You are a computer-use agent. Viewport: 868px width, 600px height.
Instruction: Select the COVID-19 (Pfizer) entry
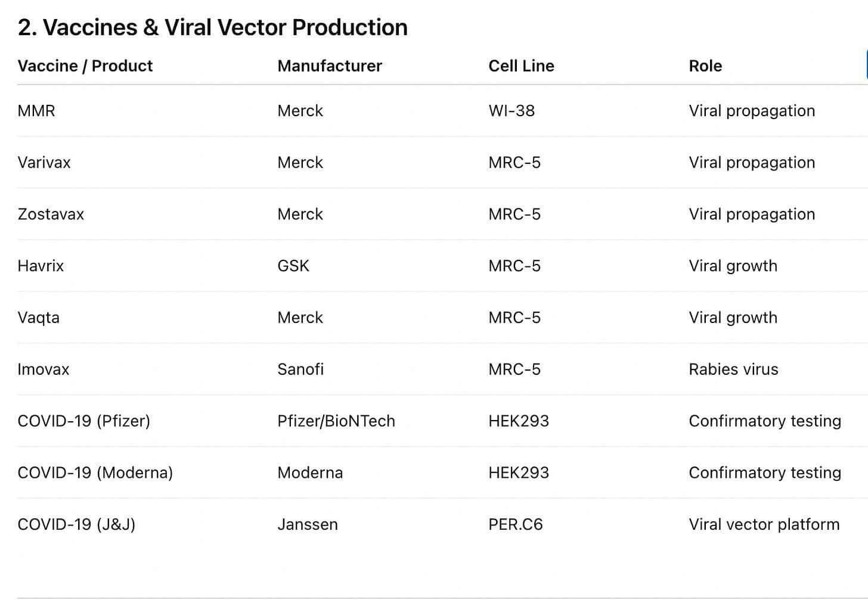tap(84, 421)
